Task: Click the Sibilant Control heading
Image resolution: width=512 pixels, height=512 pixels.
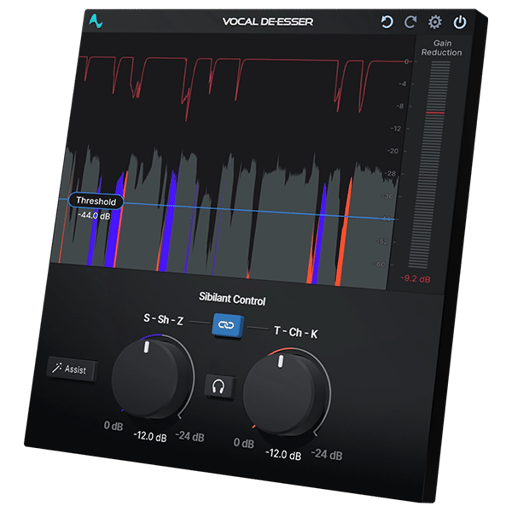Action: 232,299
